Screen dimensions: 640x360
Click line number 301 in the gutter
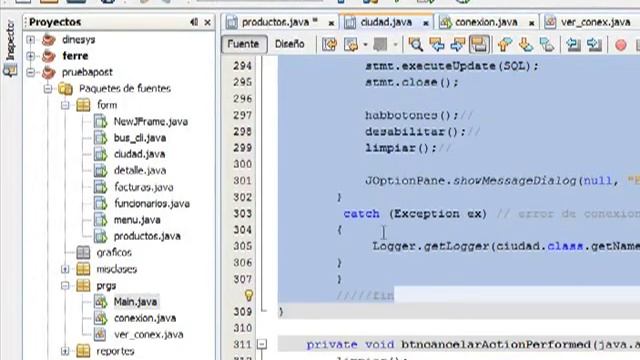pyautogui.click(x=242, y=180)
